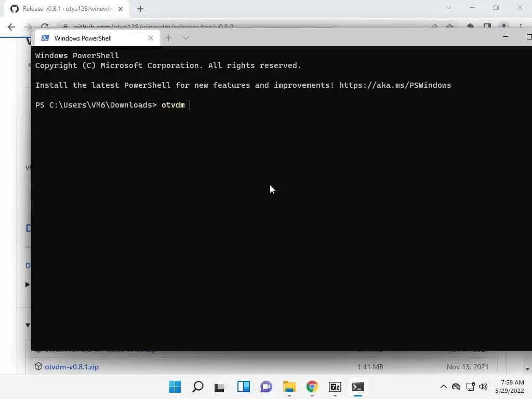Click the Nov 13, 2021 date text
532x399 pixels.
pyautogui.click(x=468, y=367)
